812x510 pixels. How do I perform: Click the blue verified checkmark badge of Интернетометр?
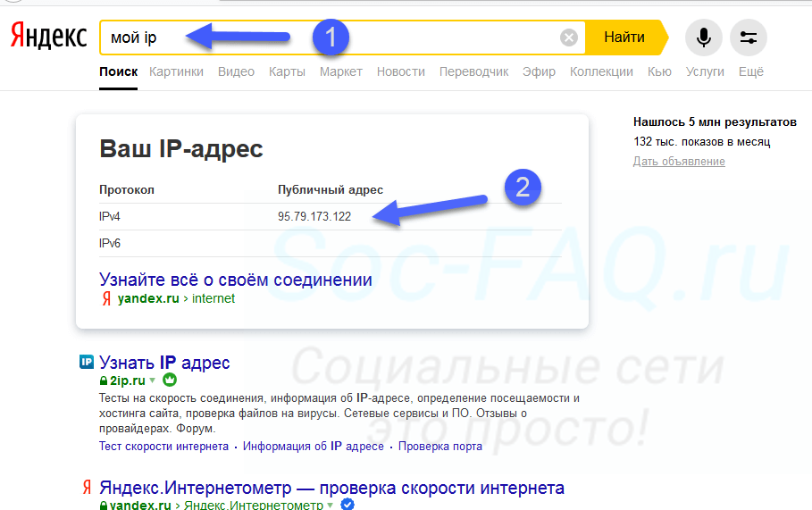pyautogui.click(x=347, y=504)
